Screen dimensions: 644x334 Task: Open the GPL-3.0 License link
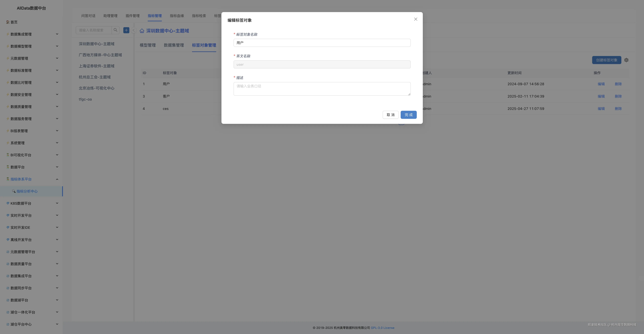coord(382,328)
